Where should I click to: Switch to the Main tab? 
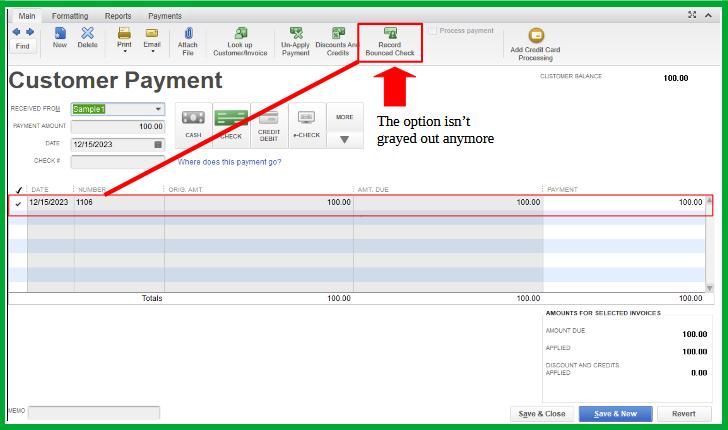coord(26,16)
